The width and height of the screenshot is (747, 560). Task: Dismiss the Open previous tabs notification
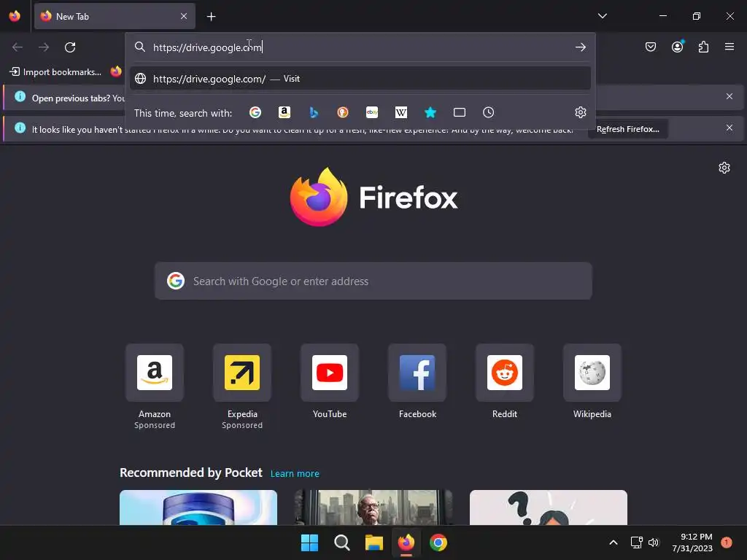tap(729, 96)
